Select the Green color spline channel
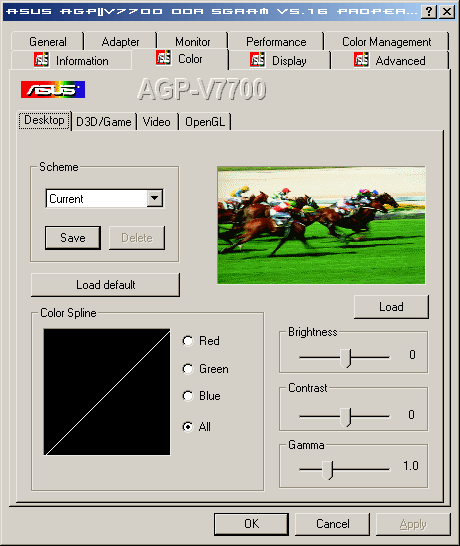 188,369
